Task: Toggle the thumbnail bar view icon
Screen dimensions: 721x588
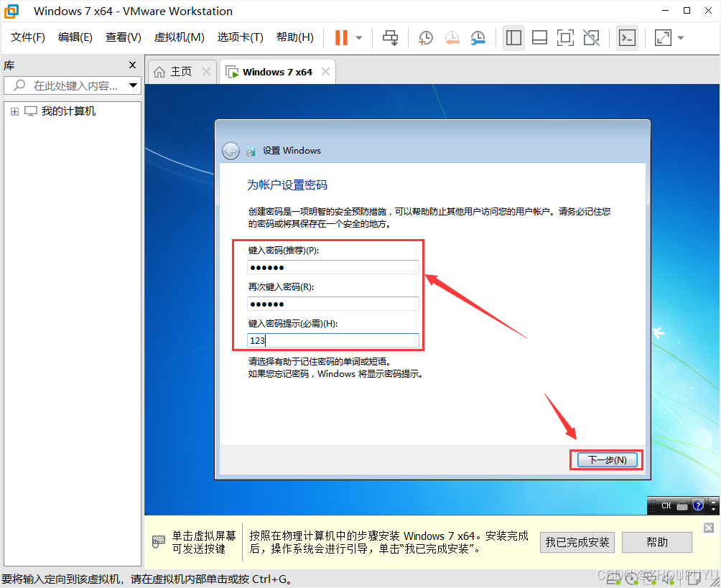Action: (539, 38)
